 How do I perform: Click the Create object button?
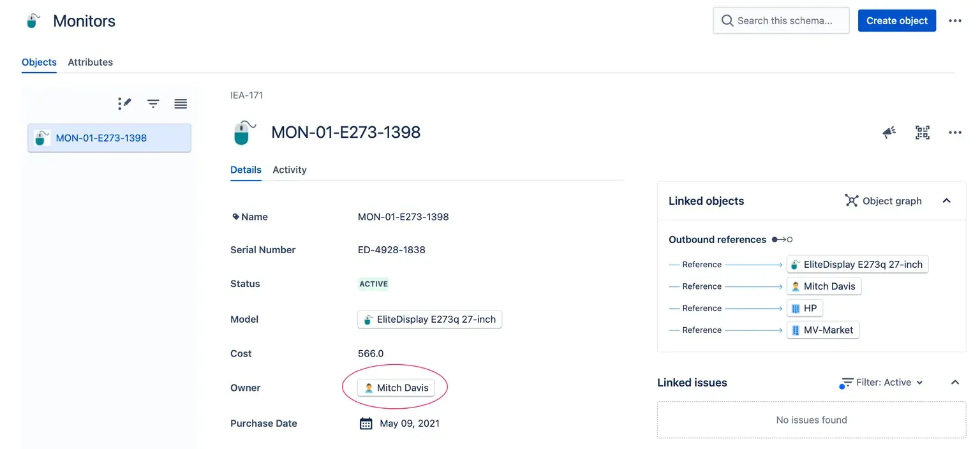point(896,21)
